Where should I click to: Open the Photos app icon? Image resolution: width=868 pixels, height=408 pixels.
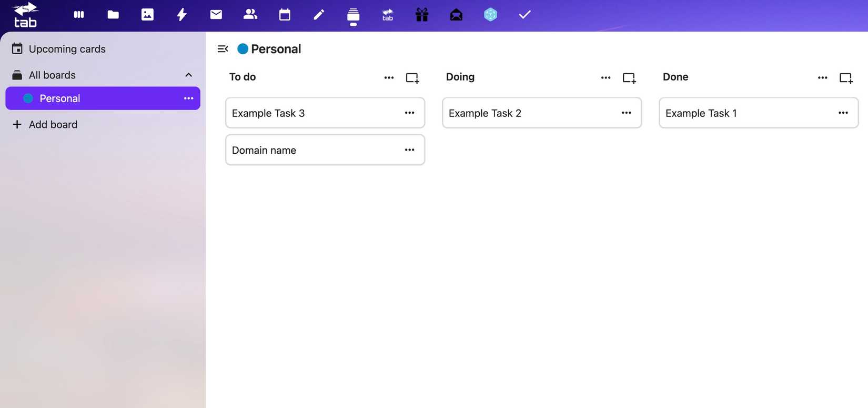(x=147, y=15)
